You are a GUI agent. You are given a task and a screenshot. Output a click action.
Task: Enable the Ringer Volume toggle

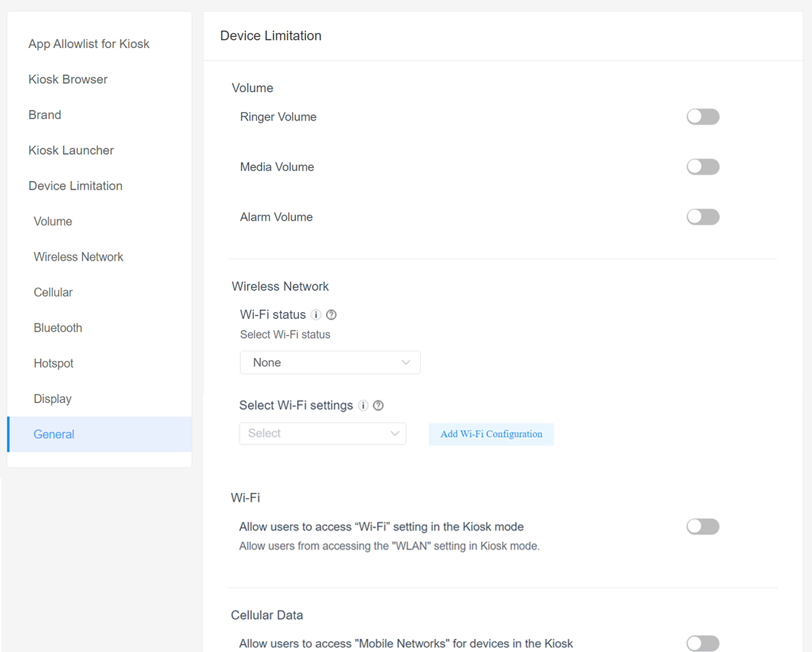pos(703,116)
